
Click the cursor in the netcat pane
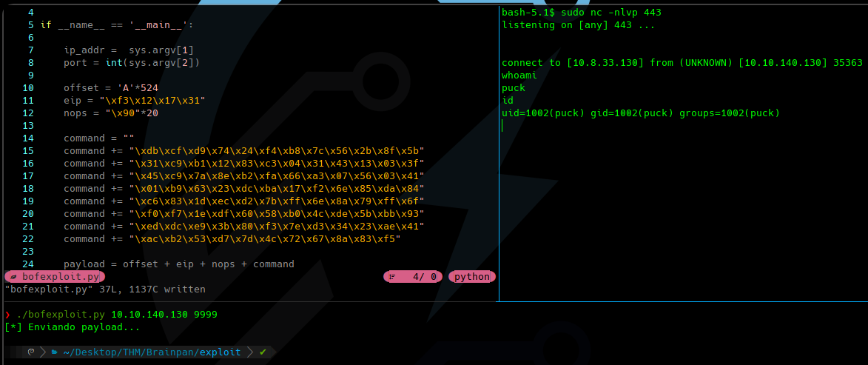tap(502, 126)
